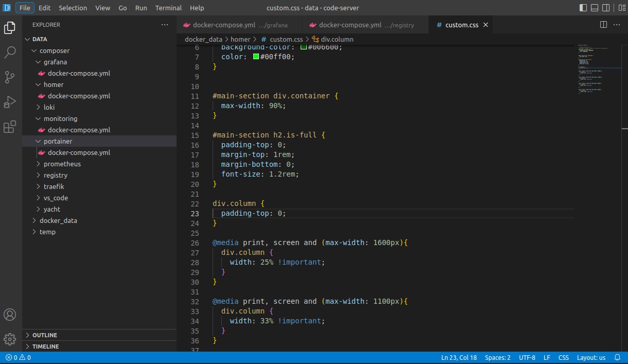Click the Split Editor icon
This screenshot has height=364, width=628.
[x=603, y=24]
